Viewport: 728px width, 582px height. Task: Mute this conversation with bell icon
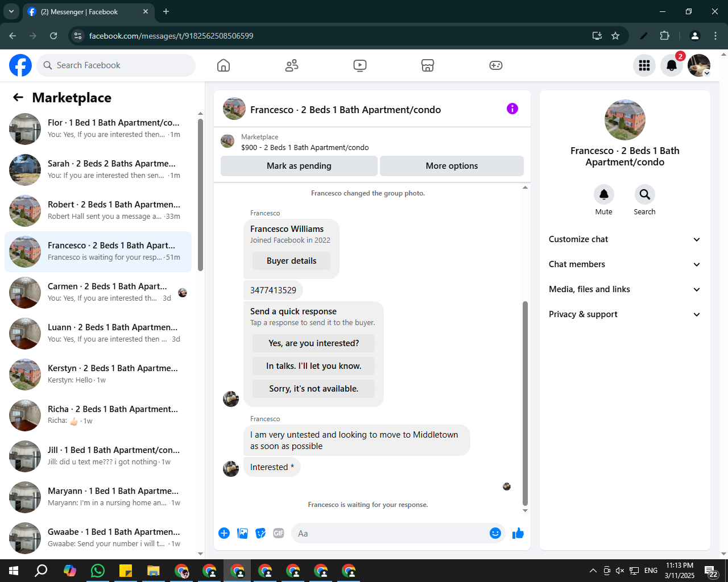pos(604,194)
